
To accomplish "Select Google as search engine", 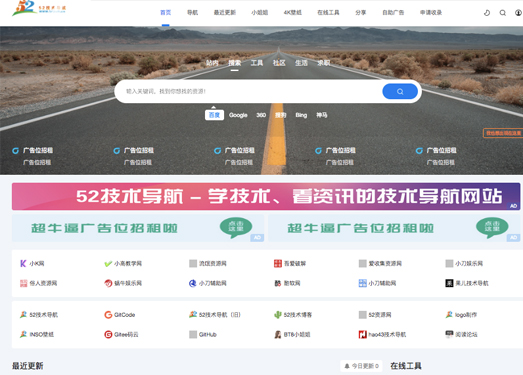I will [238, 115].
